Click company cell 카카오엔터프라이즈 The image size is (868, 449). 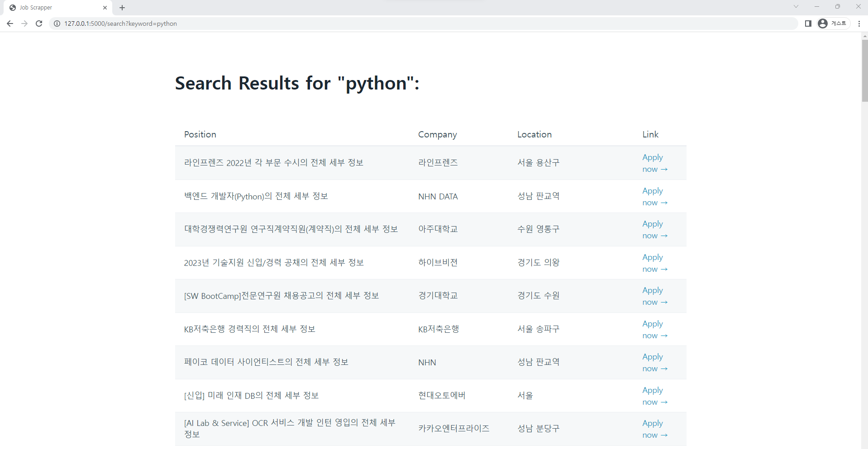point(453,429)
